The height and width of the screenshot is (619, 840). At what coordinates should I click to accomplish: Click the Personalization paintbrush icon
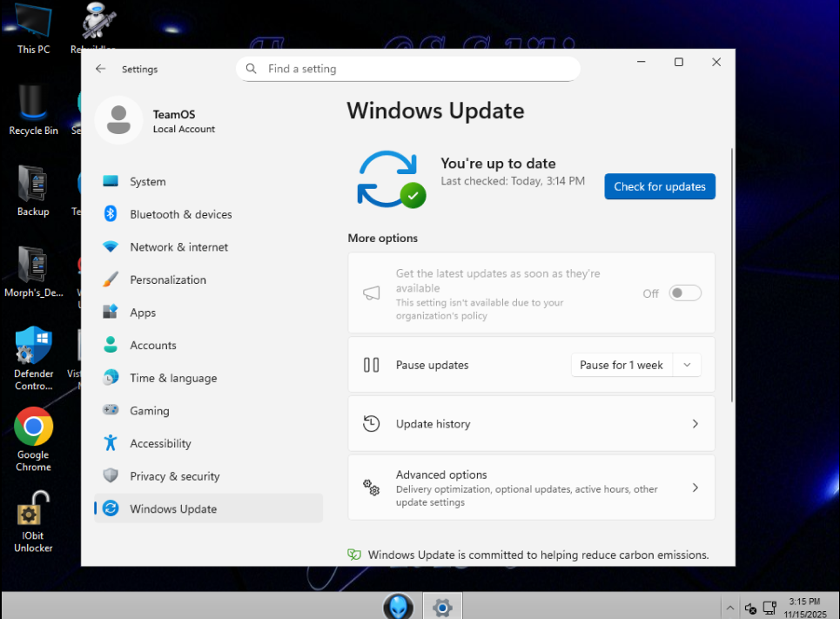tap(111, 279)
